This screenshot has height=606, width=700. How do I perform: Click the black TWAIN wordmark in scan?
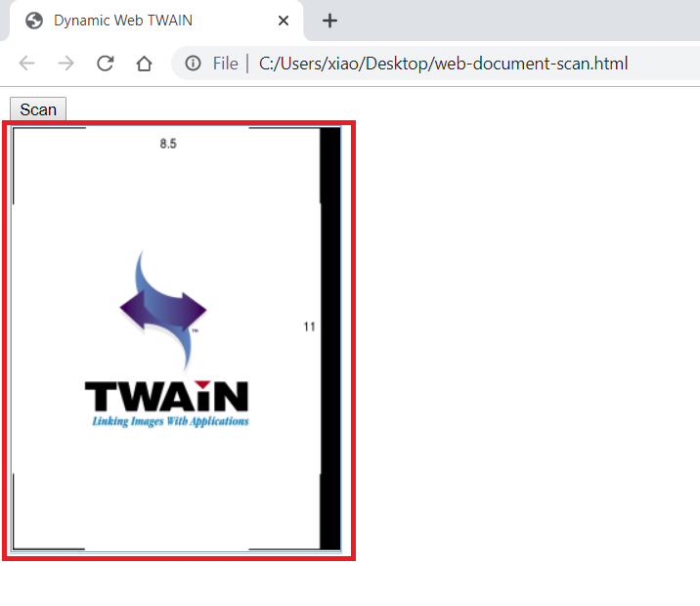point(166,396)
